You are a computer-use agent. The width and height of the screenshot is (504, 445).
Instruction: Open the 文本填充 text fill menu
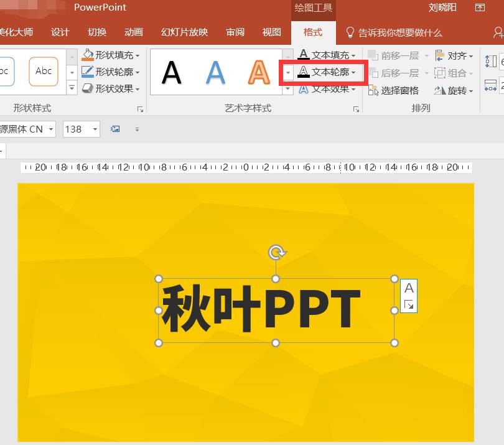pyautogui.click(x=327, y=55)
